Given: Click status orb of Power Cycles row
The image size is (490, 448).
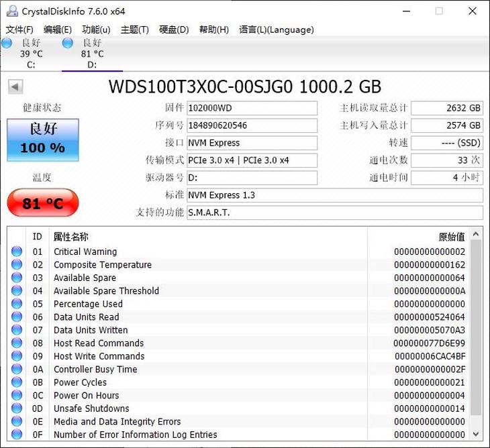Looking at the screenshot, I should [17, 382].
